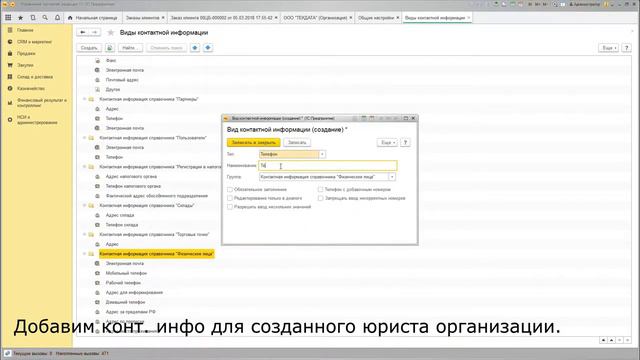The height and width of the screenshot is (360, 640).
Task: Click the forward navigation arrow
Action: (95, 32)
